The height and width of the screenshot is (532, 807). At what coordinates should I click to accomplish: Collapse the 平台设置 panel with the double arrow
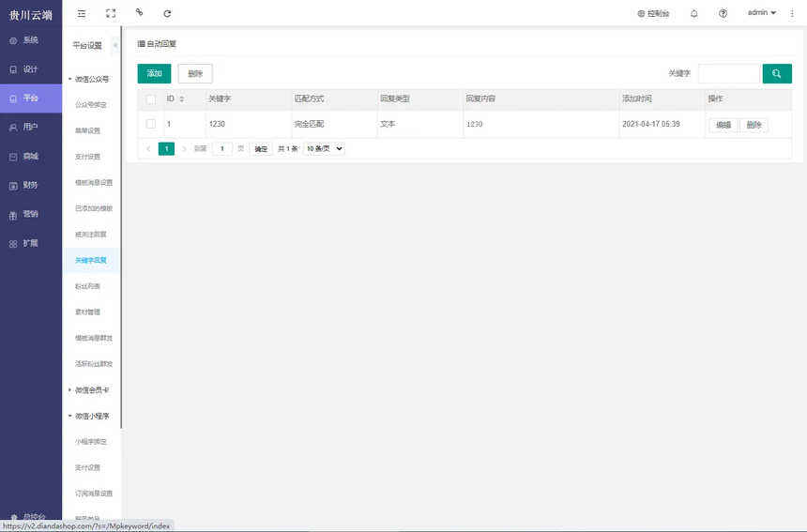tap(115, 45)
